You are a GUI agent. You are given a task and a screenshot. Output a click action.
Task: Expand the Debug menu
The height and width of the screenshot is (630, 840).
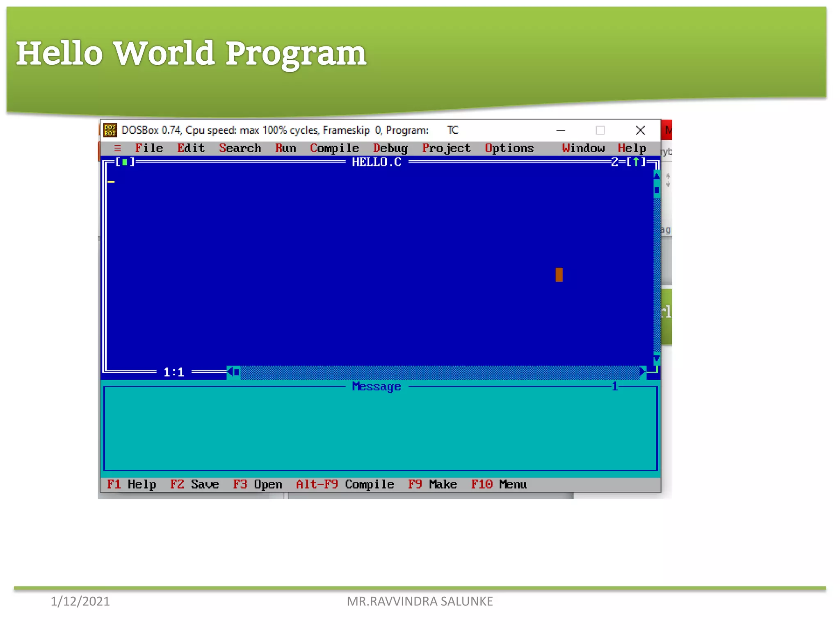[390, 148]
